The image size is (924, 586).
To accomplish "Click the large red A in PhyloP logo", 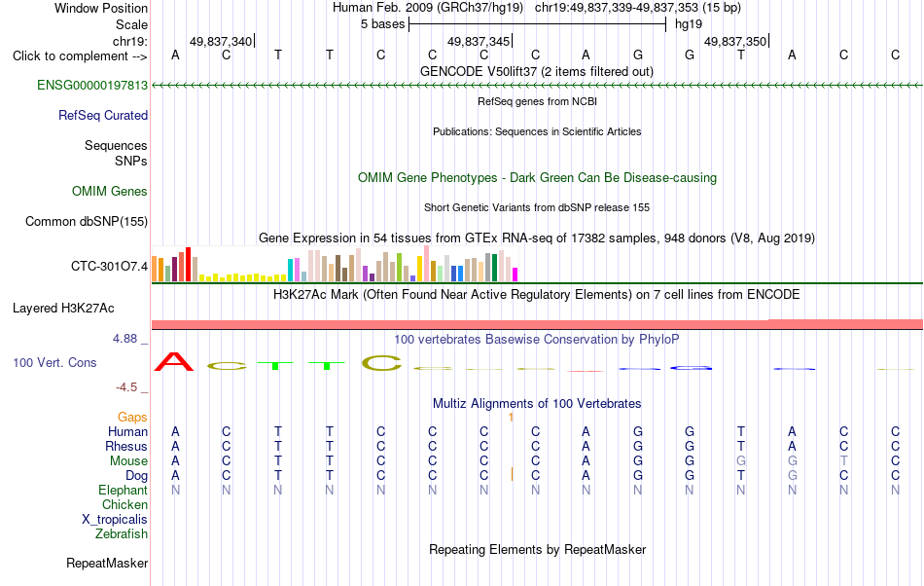I will (x=174, y=361).
